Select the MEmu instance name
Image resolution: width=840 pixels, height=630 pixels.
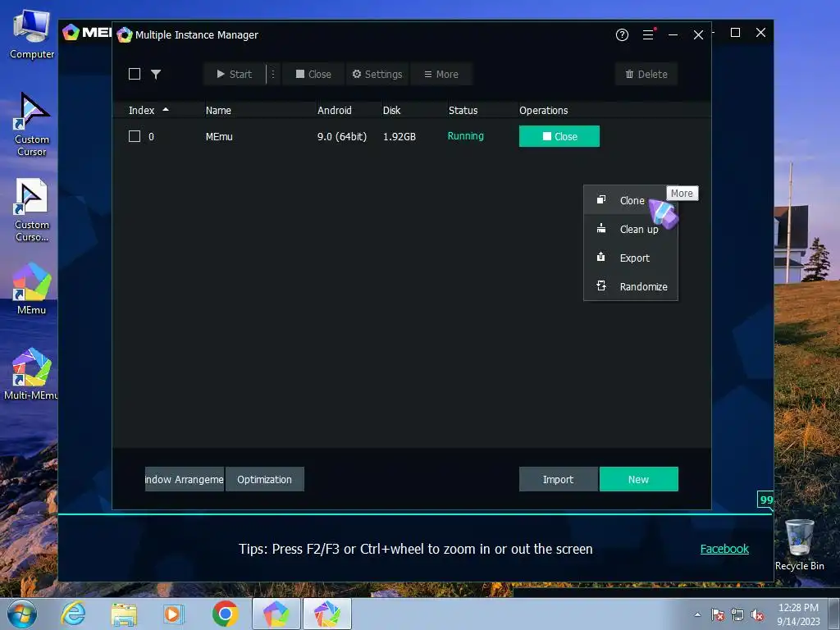tap(219, 137)
